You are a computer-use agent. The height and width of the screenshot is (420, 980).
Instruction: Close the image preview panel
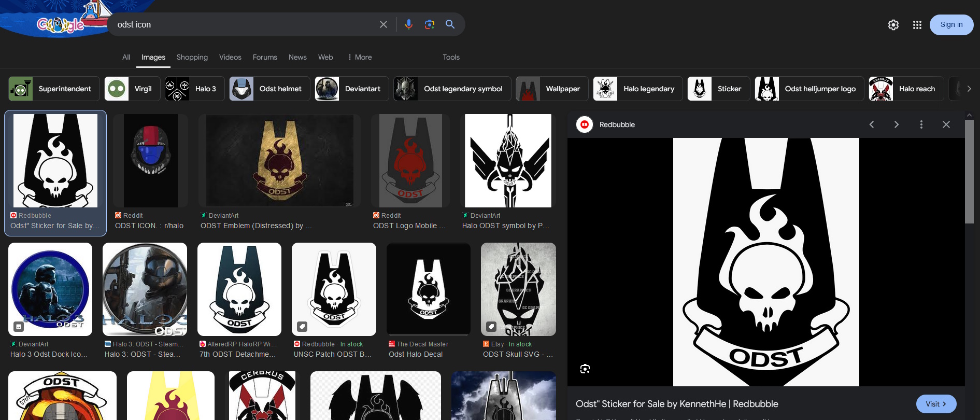pos(946,124)
